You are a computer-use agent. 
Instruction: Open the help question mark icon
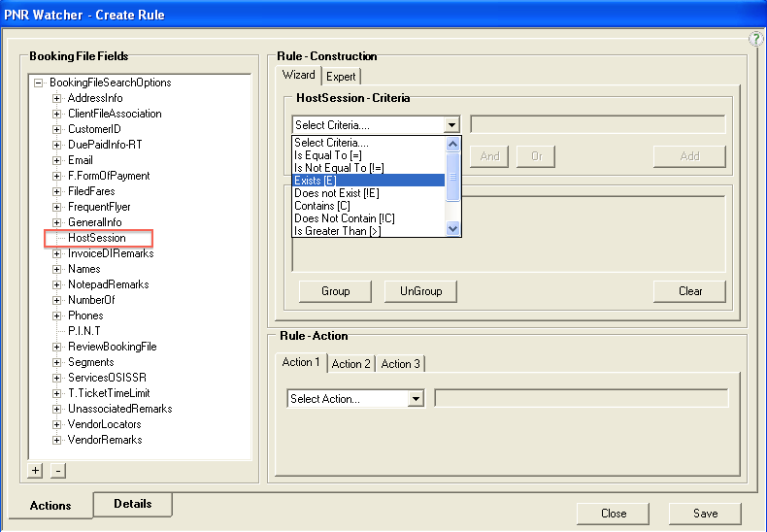pyautogui.click(x=756, y=39)
